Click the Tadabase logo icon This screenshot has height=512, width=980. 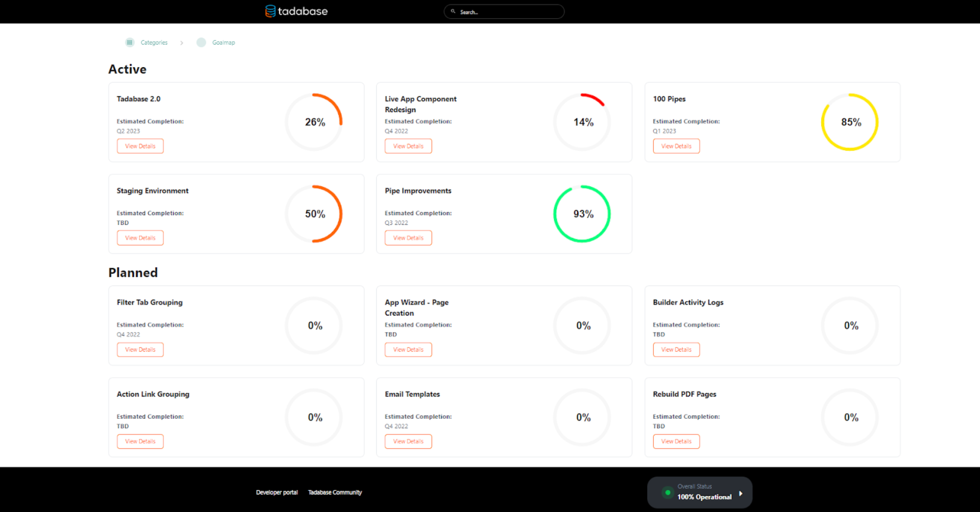(270, 11)
